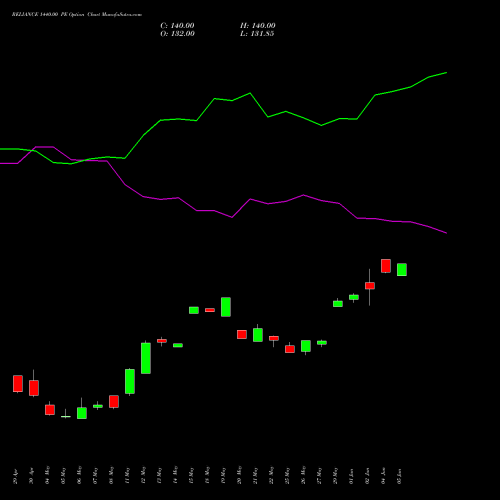Click the '07 May' date label

pos(95,475)
